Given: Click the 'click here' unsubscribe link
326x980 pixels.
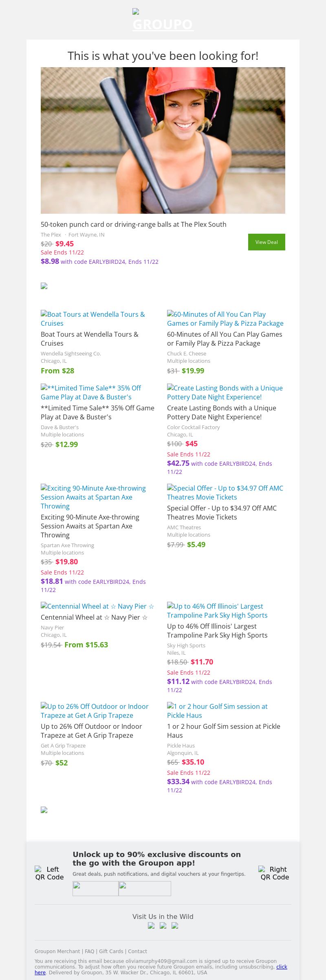Looking at the screenshot, I should point(282,967).
